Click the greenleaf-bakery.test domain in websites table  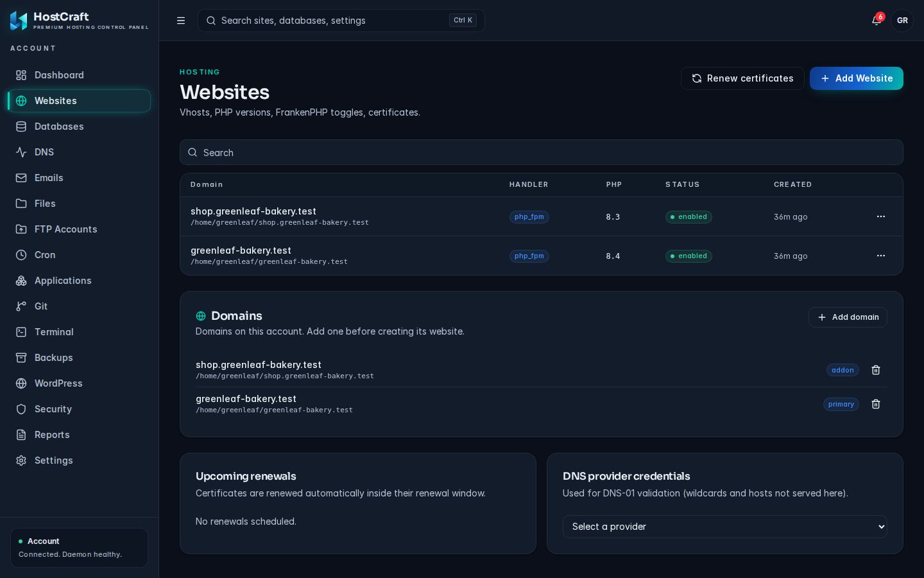pos(241,250)
